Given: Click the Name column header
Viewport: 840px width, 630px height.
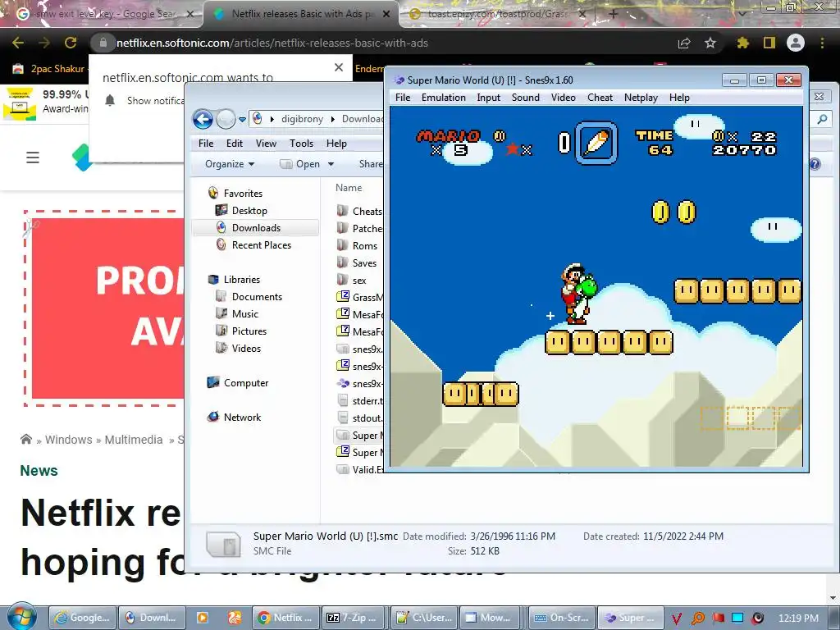Looking at the screenshot, I should coord(349,188).
